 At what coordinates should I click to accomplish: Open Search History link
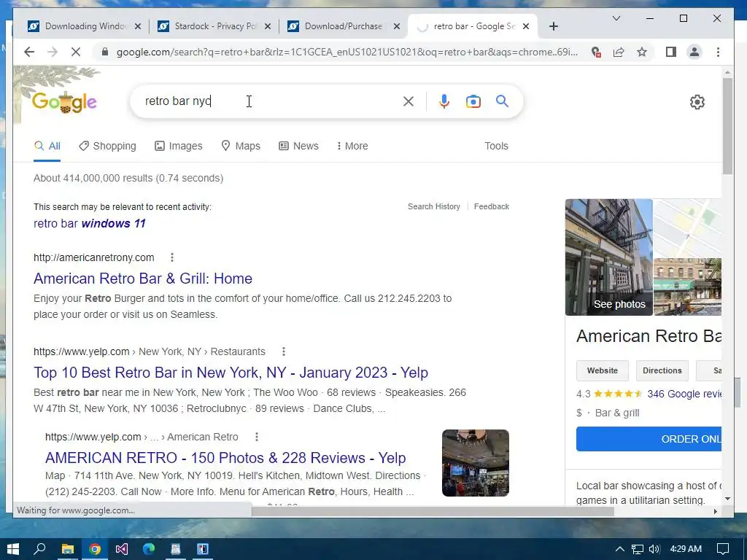[x=434, y=206]
